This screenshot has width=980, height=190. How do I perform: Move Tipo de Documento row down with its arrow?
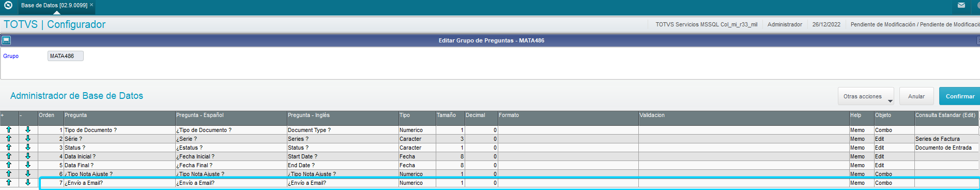point(28,130)
